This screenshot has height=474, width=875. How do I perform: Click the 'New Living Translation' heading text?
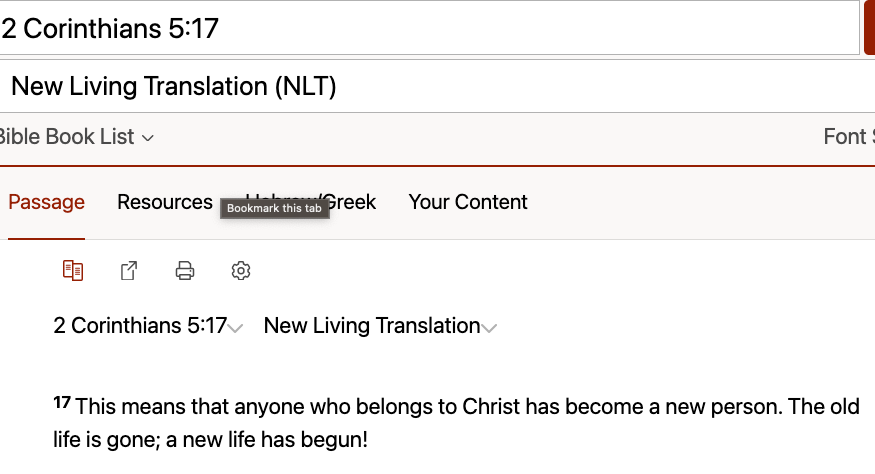[x=372, y=325]
